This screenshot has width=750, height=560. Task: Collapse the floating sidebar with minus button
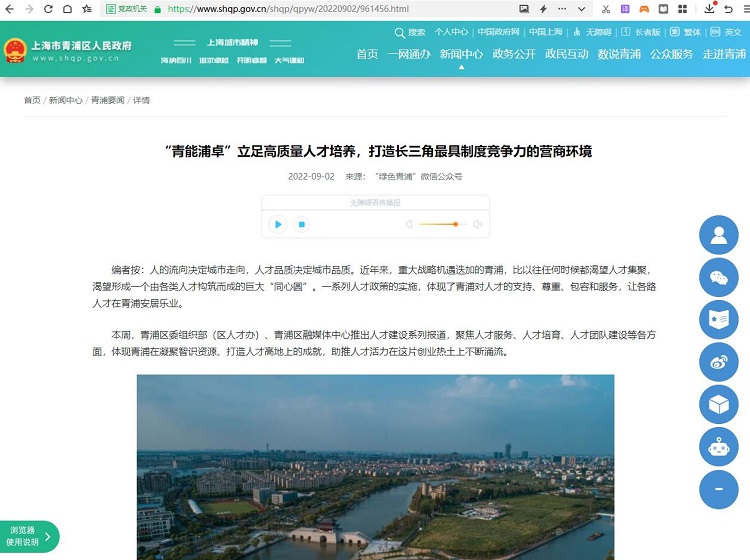[x=718, y=489]
